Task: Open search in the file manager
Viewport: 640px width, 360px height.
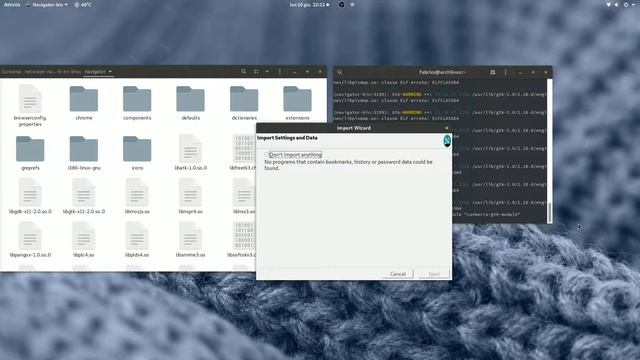Action: (x=244, y=71)
